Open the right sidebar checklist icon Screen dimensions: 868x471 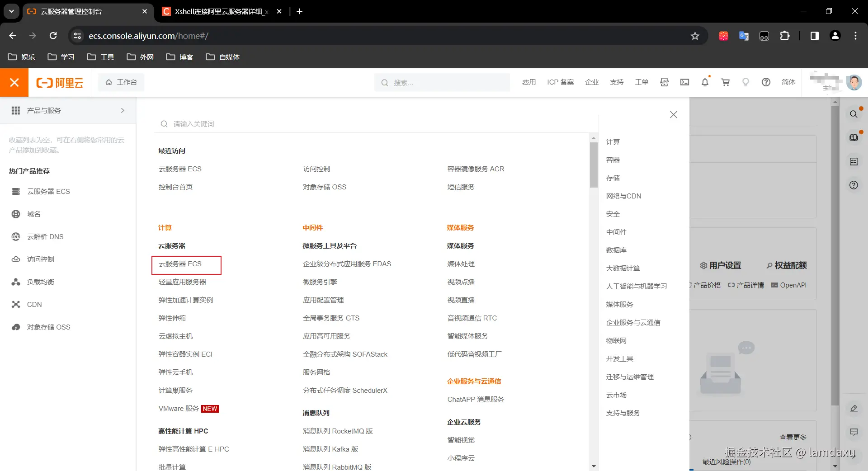tap(854, 161)
